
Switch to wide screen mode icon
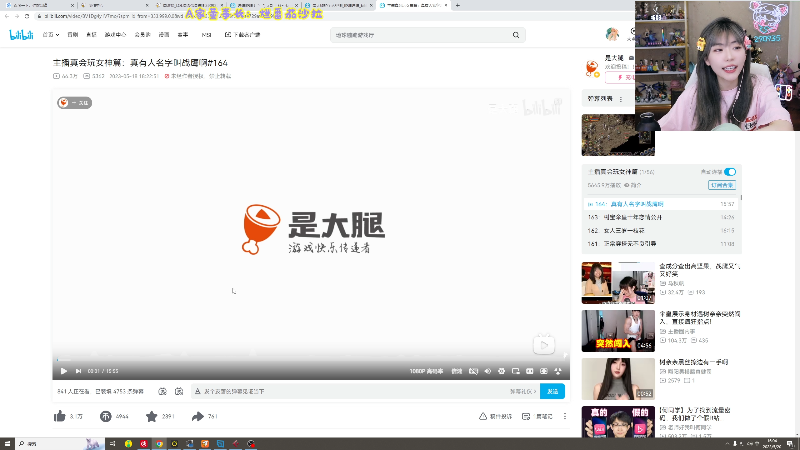pyautogui.click(x=530, y=371)
